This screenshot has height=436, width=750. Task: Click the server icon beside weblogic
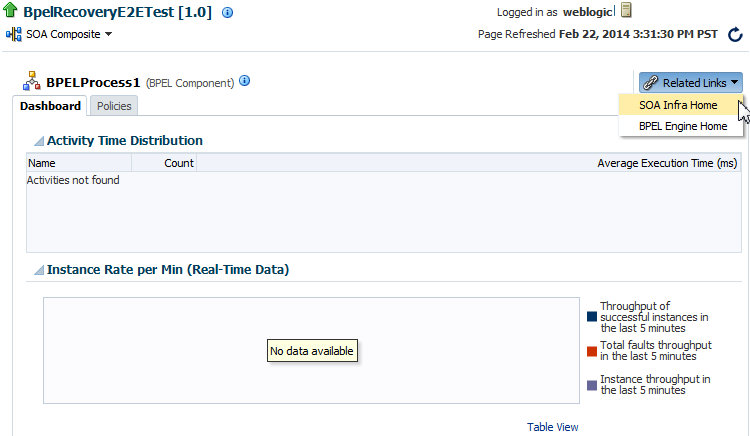[626, 10]
